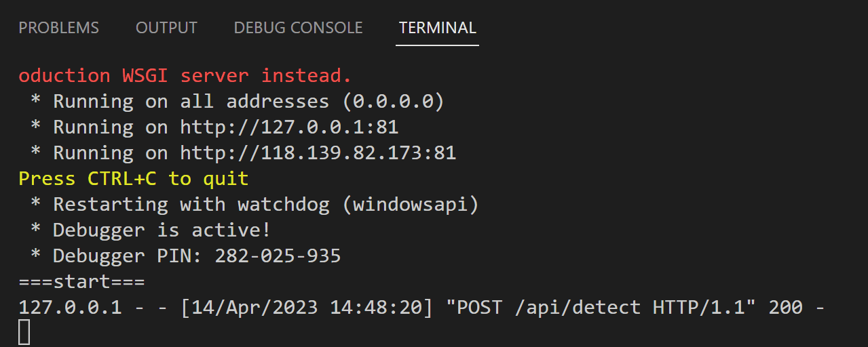Click the empty terminal cursor block

24,332
